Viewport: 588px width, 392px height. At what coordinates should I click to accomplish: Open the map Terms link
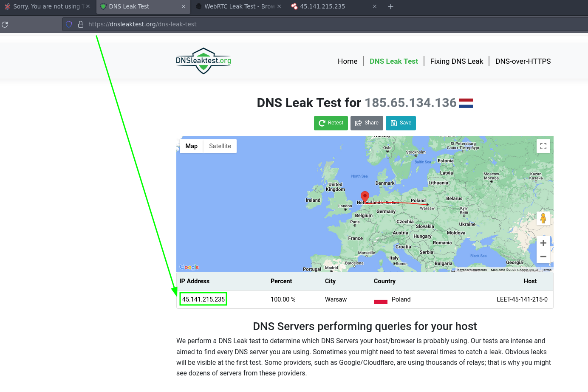547,270
